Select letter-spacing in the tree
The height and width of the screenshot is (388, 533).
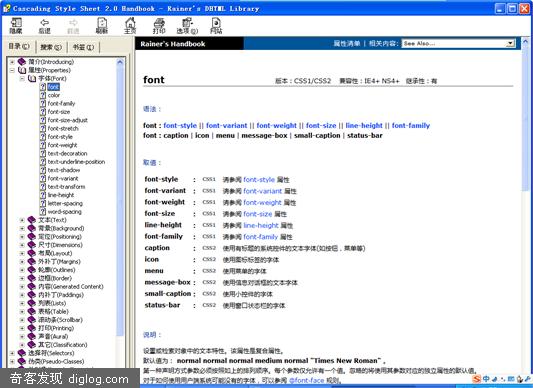coord(65,203)
